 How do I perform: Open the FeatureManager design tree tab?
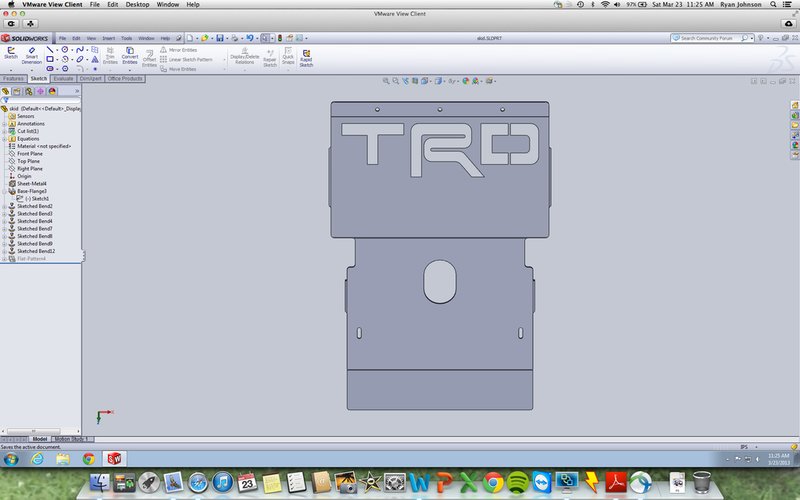pos(5,91)
